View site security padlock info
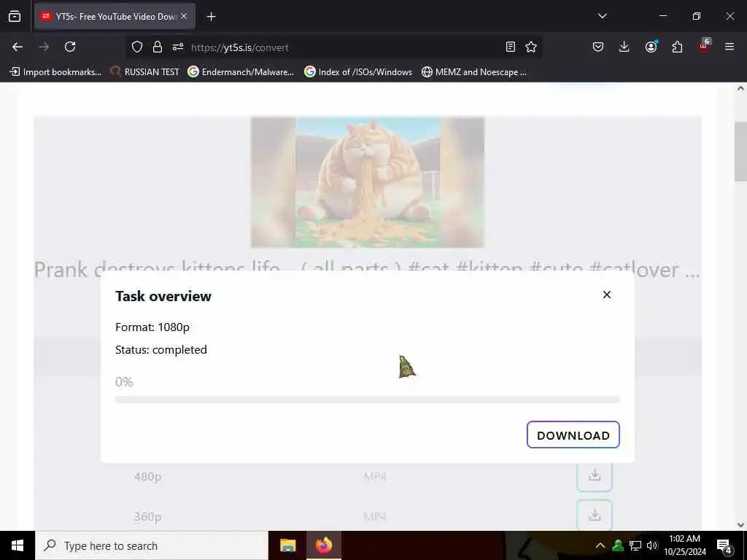 click(x=158, y=47)
